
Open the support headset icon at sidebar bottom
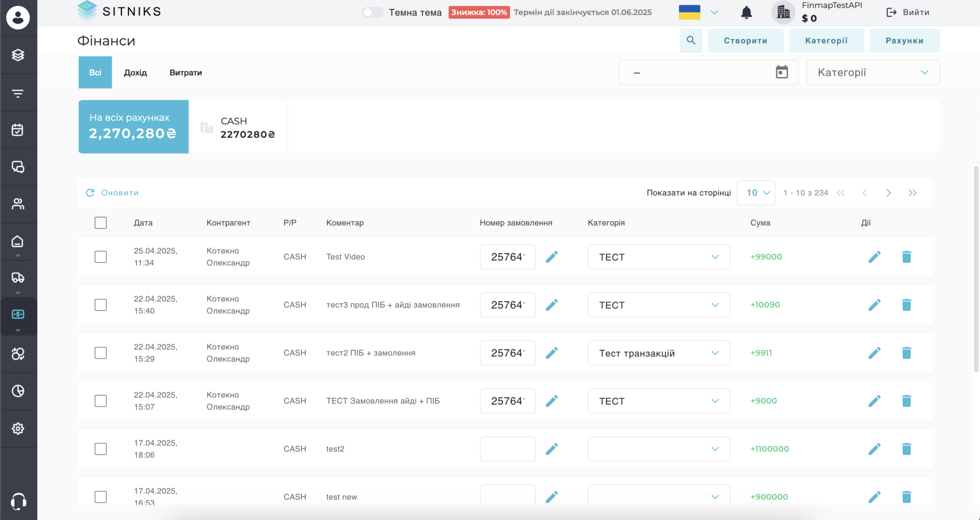pos(18,501)
